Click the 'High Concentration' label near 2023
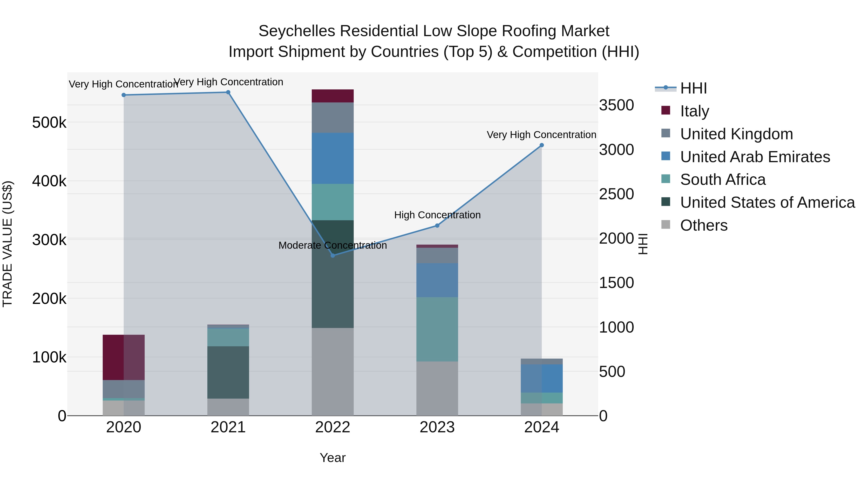This screenshot has height=488, width=868. pos(437,215)
